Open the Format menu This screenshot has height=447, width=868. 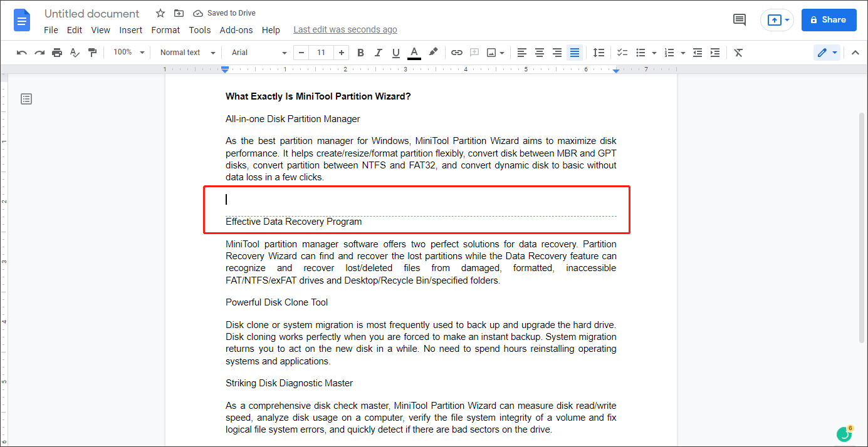165,30
